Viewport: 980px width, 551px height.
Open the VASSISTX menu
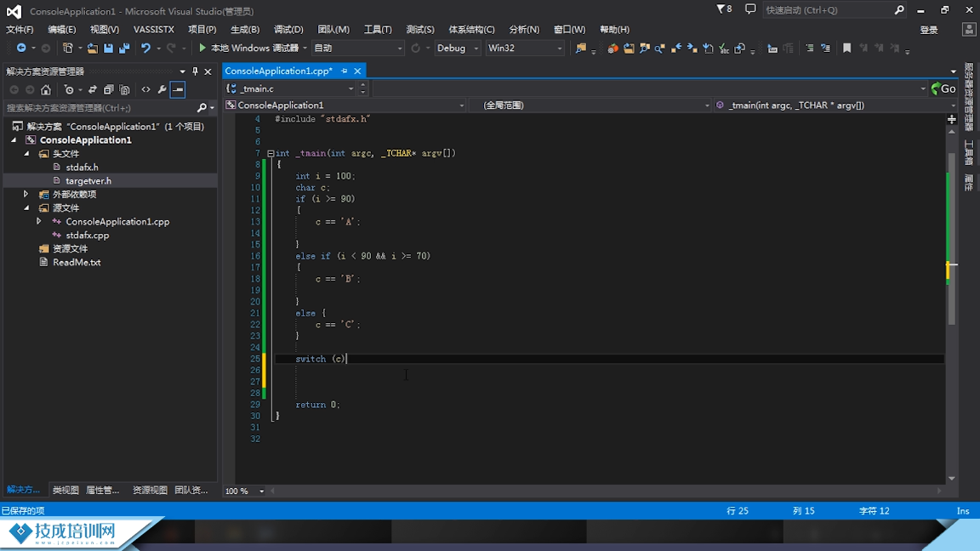(x=154, y=30)
